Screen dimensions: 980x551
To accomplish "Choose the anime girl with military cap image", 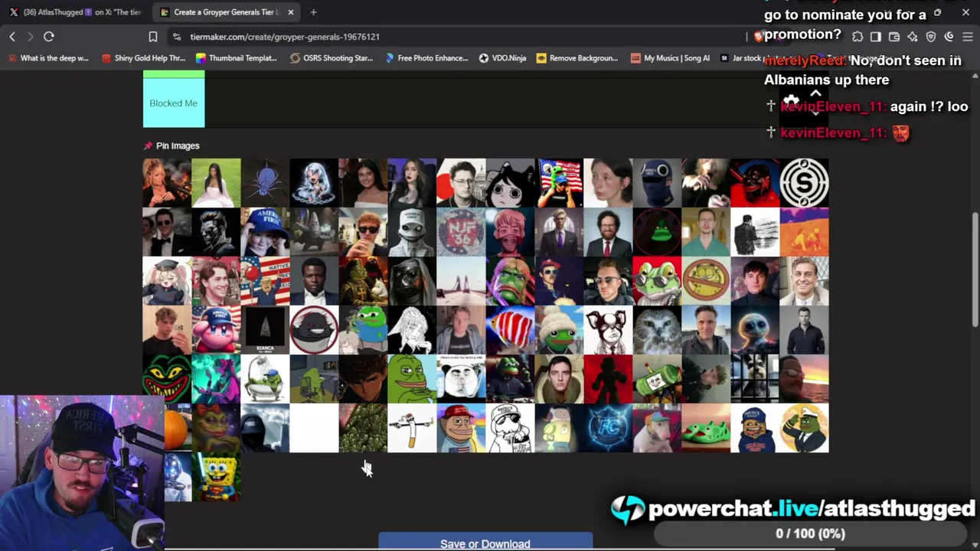I will pos(167,281).
